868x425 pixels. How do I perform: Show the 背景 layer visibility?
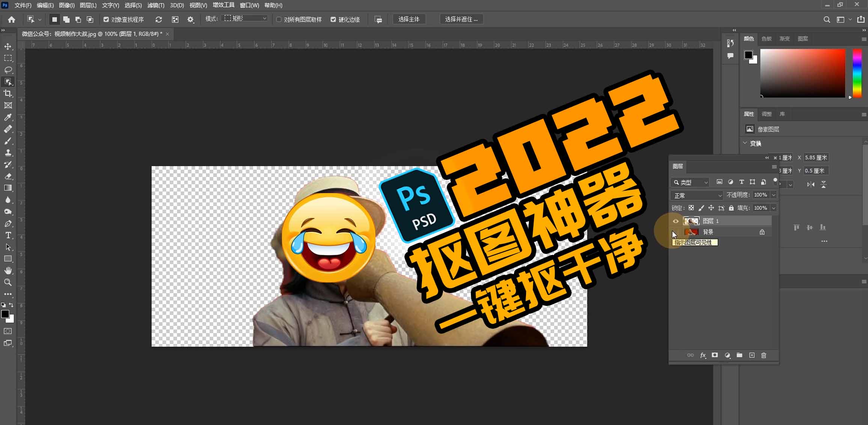(x=676, y=232)
